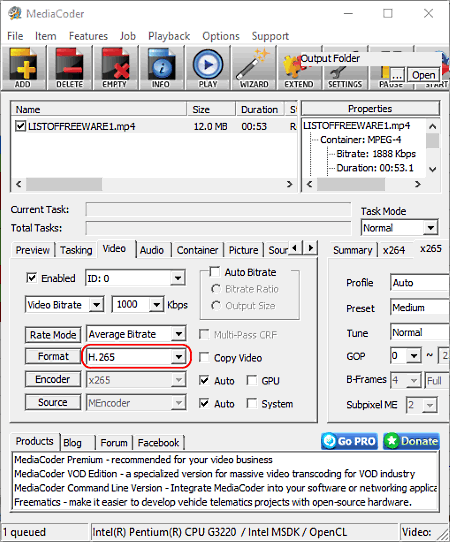Open the H.265 format dropdown

136,357
